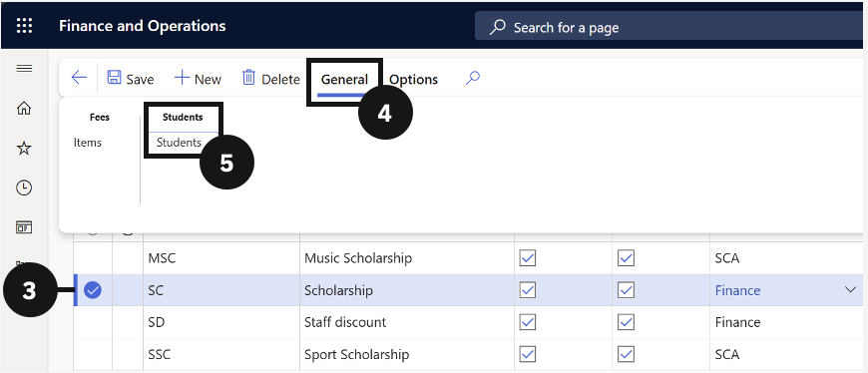Toggle first checkbox in Scholarship row

tap(528, 290)
